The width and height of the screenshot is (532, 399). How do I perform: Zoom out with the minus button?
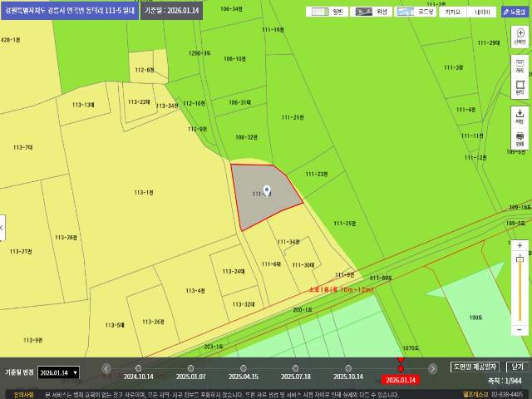520,329
